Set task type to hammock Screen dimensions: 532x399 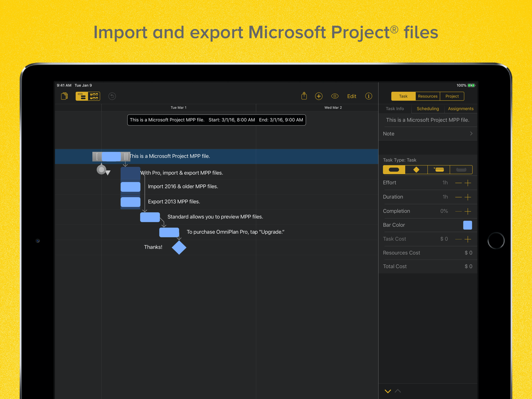(461, 170)
